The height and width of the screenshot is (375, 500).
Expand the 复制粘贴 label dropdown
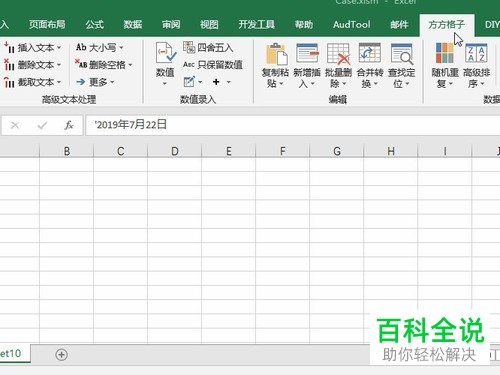pyautogui.click(x=281, y=84)
